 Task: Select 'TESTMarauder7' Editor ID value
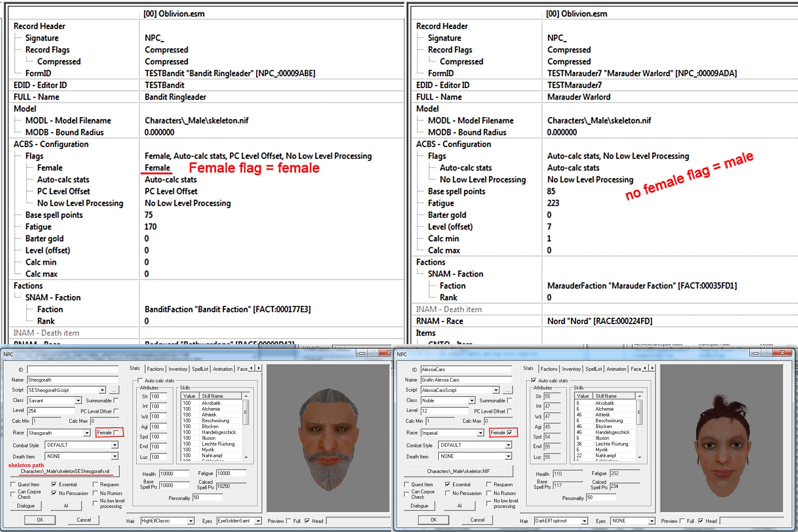pyautogui.click(x=574, y=85)
